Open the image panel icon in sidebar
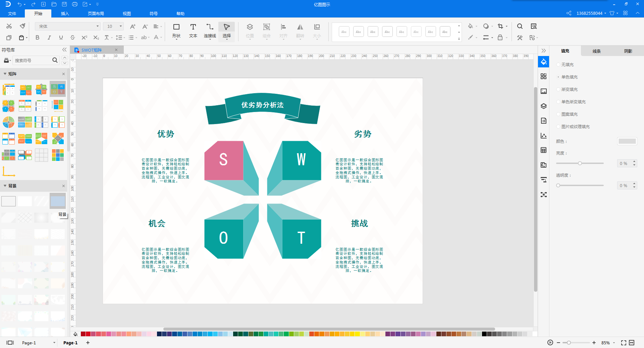644x348 pixels. click(544, 91)
